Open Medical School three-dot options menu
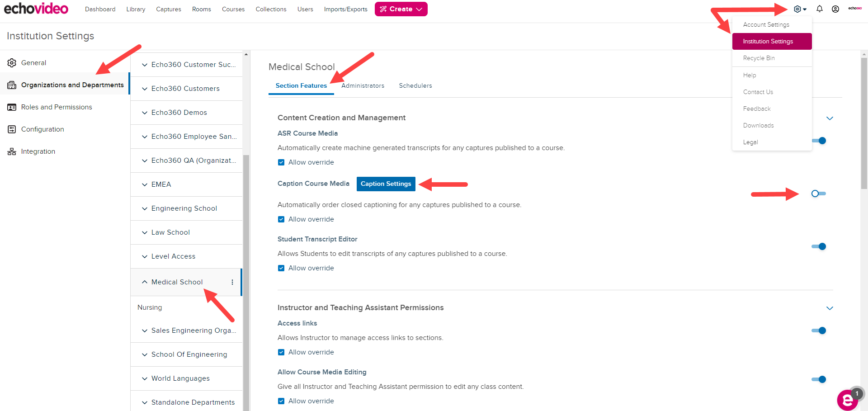The height and width of the screenshot is (411, 868). point(232,282)
